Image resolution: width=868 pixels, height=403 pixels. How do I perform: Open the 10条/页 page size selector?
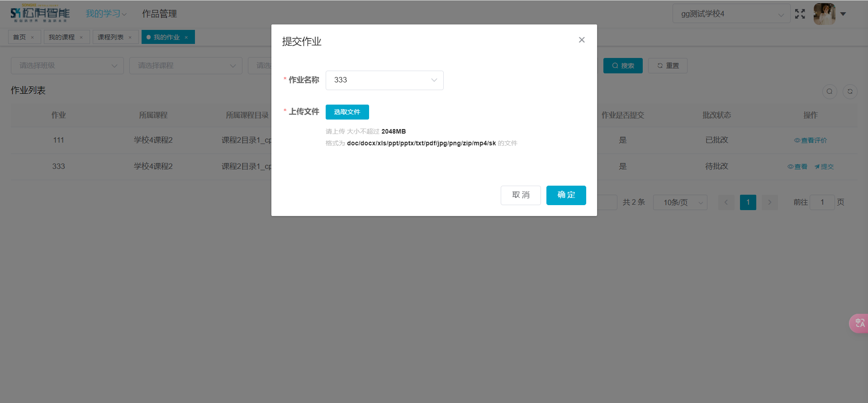(x=680, y=202)
